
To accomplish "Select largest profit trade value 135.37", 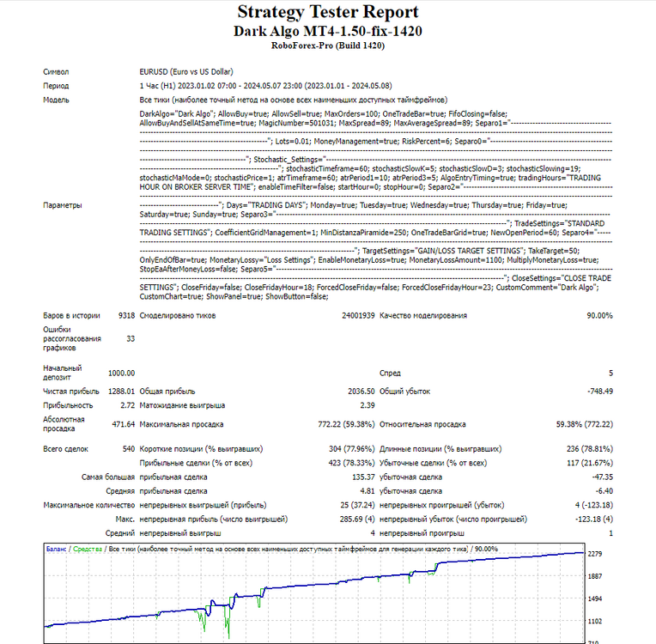I will pos(363,477).
